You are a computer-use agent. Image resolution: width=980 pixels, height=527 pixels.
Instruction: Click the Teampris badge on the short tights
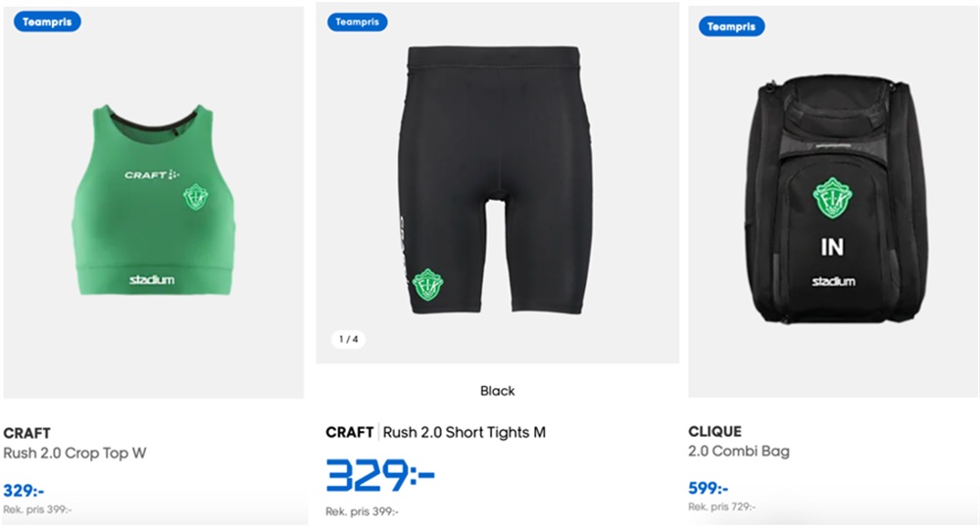point(357,22)
